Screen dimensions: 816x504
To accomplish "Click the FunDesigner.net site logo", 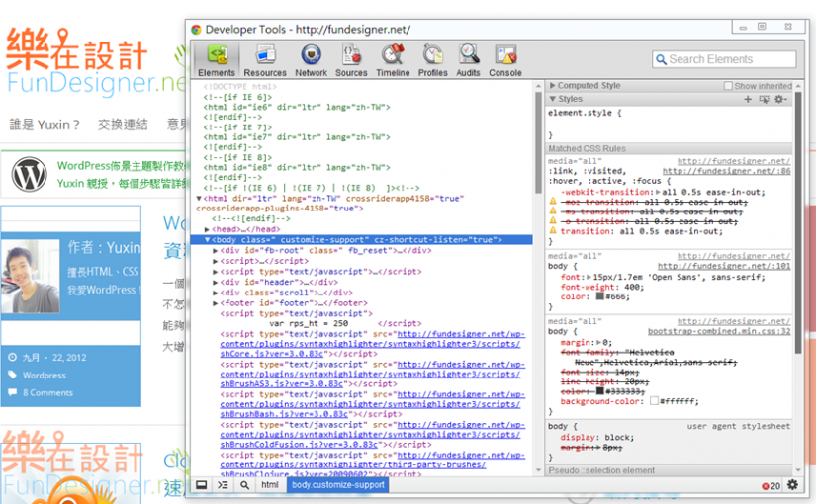I will [x=94, y=61].
